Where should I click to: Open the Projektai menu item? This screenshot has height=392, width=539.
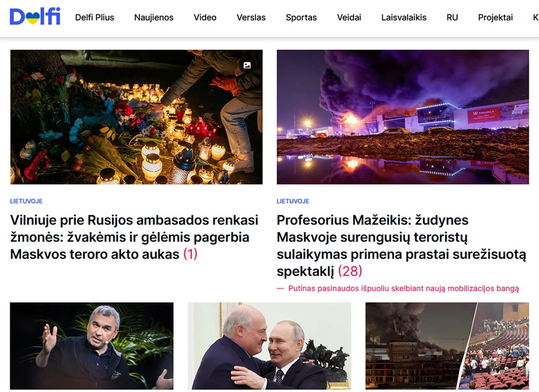click(x=495, y=18)
